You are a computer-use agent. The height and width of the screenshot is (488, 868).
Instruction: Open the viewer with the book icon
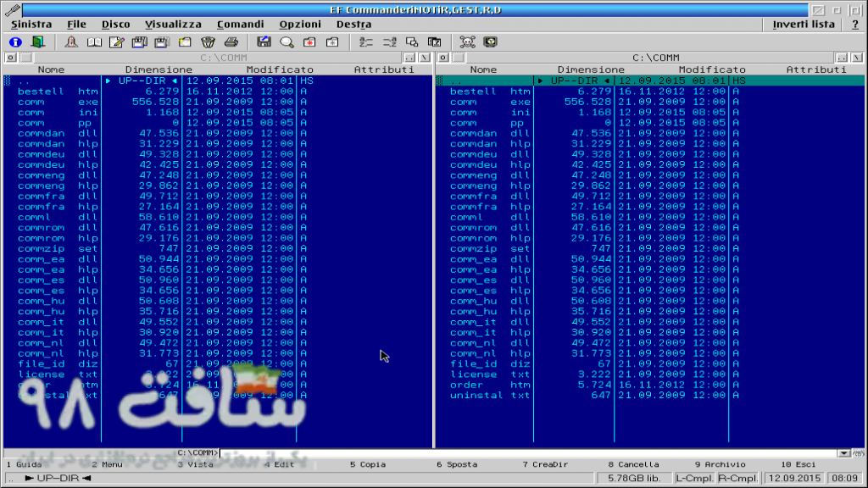click(x=94, y=42)
